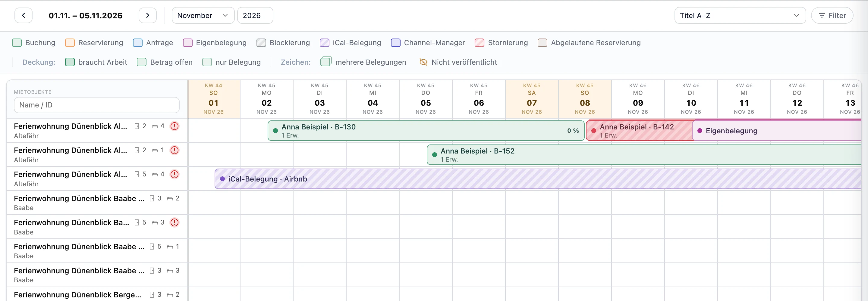The width and height of the screenshot is (868, 301).
Task: Click the iCal-Belegung legend color swatch
Action: click(x=324, y=43)
